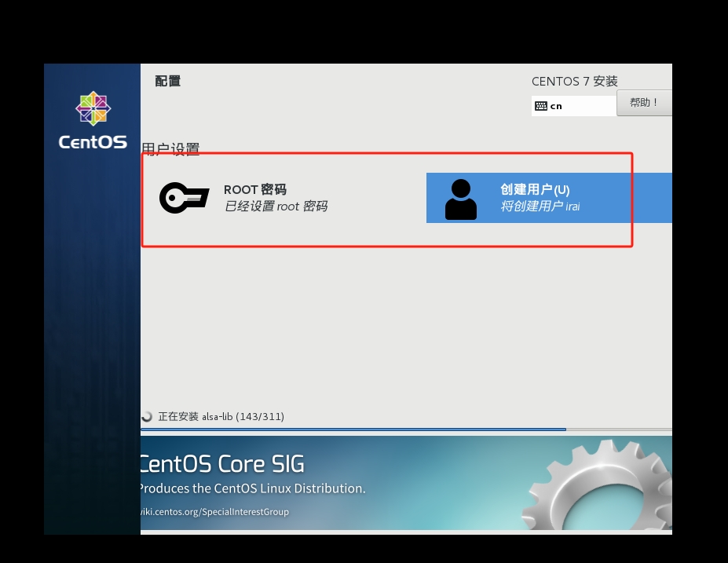
Task: Collapse the 用户设置 section header
Action: tap(170, 148)
